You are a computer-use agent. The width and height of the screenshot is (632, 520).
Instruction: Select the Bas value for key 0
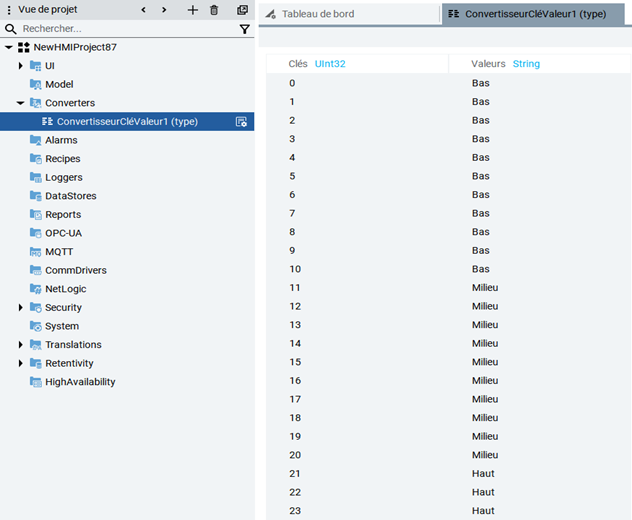pyautogui.click(x=480, y=83)
